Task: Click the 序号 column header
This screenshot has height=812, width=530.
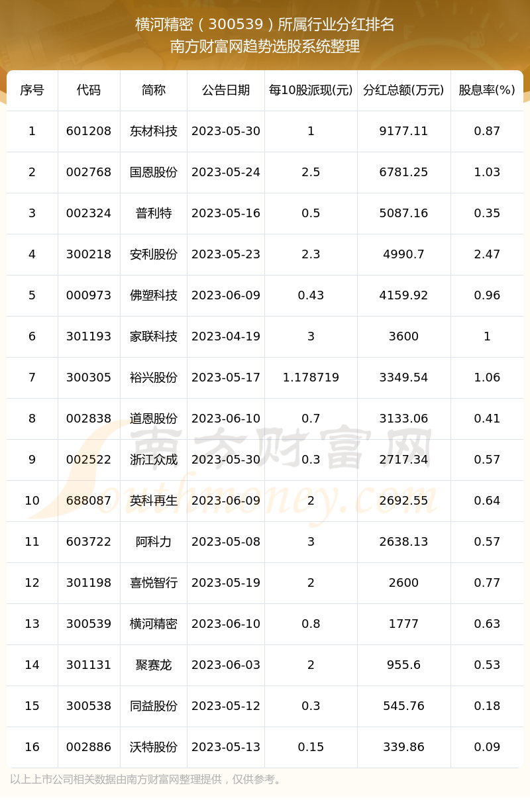Action: click(x=32, y=90)
